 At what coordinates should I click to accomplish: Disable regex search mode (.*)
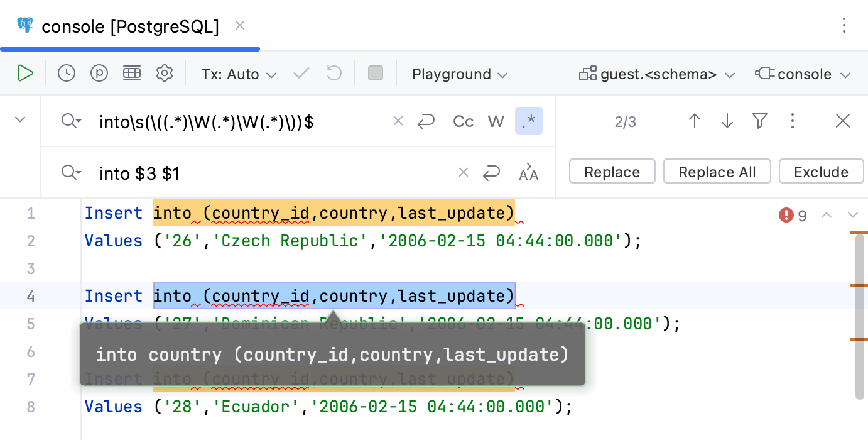(529, 121)
